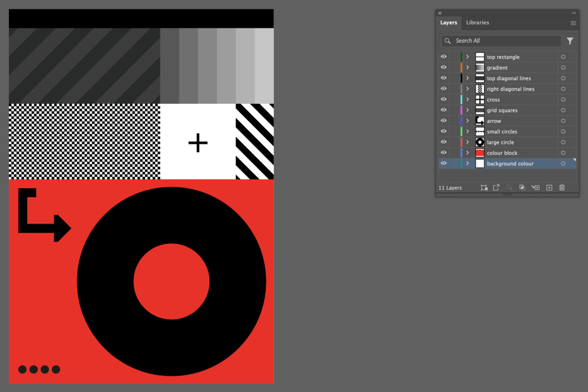Viewport: 588px width, 392px height.
Task: Click the target circle for background colour layer
Action: click(x=563, y=164)
